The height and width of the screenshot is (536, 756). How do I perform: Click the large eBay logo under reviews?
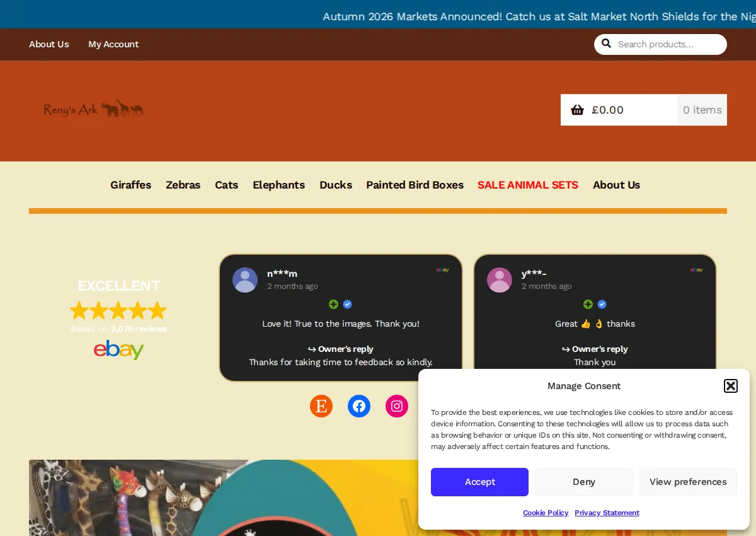coord(118,349)
